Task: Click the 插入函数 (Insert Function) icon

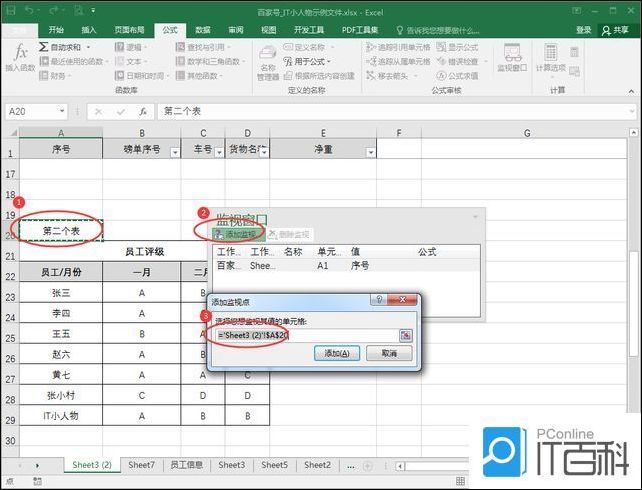Action: pos(18,56)
